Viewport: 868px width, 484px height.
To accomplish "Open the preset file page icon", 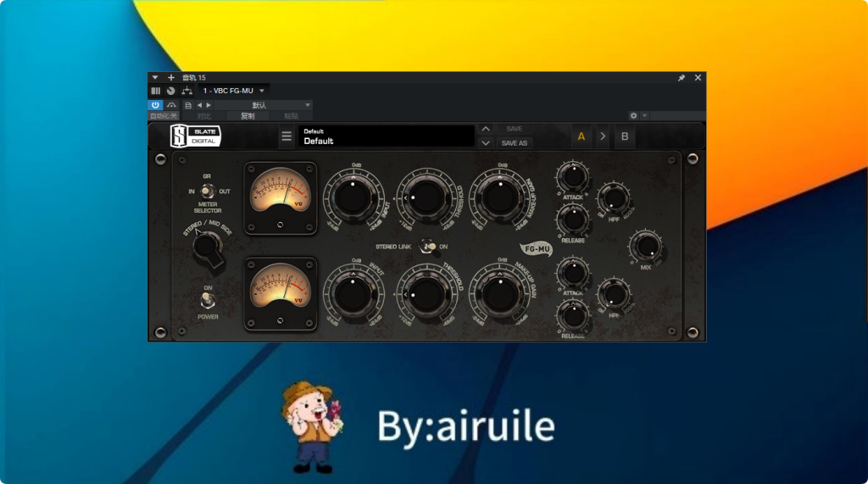I will click(x=188, y=105).
